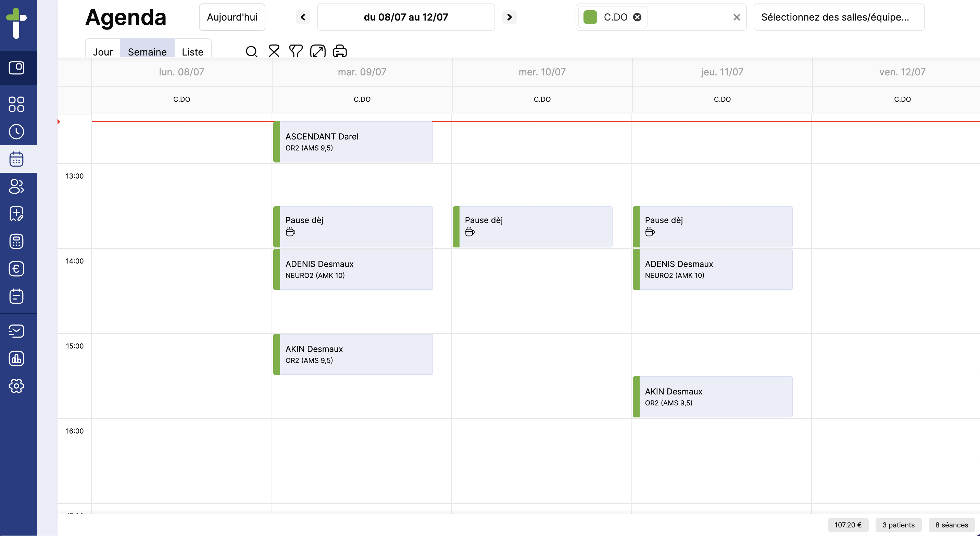Click the green C.DO color swatch
This screenshot has width=980, height=536.
point(590,17)
